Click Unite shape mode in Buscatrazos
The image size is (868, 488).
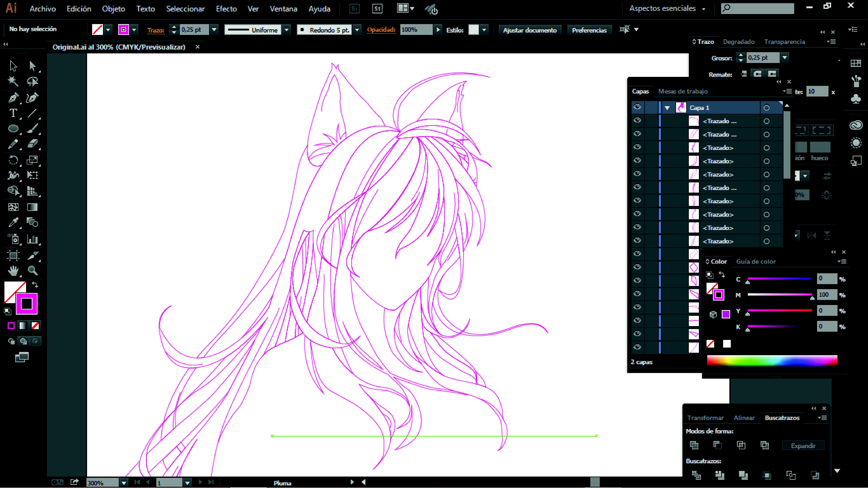(x=694, y=445)
